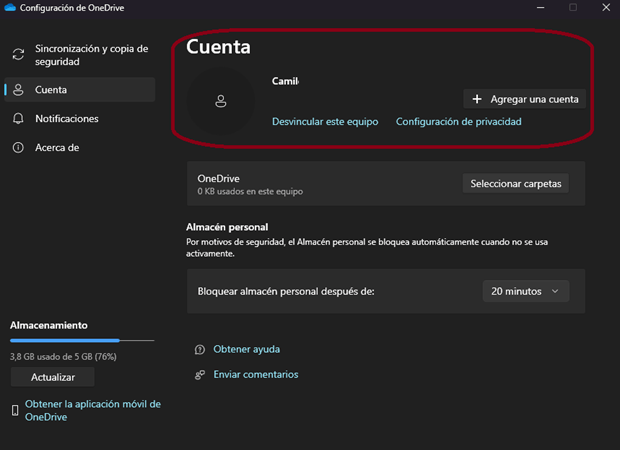Click Desvincular este equipo link
Screen dimensions: 620x450
coord(325,122)
